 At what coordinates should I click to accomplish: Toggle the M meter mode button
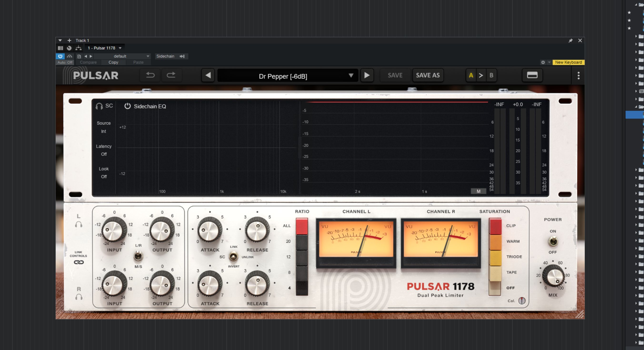click(x=478, y=191)
